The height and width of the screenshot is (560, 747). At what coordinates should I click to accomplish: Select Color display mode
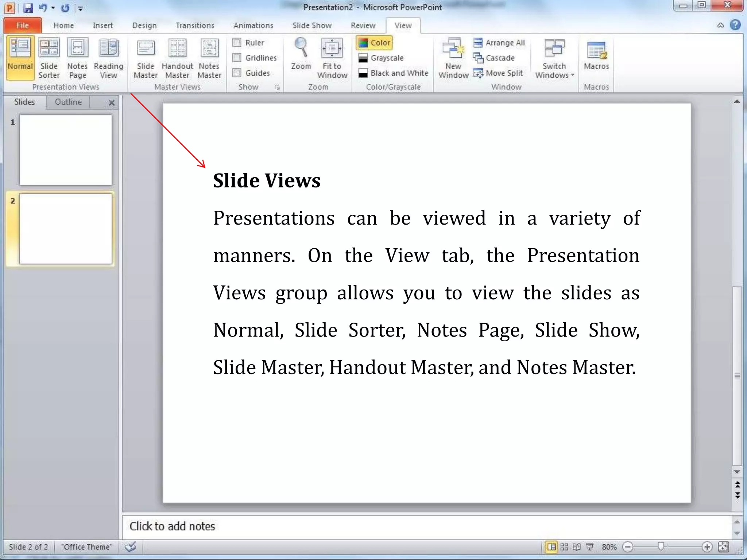click(x=375, y=43)
